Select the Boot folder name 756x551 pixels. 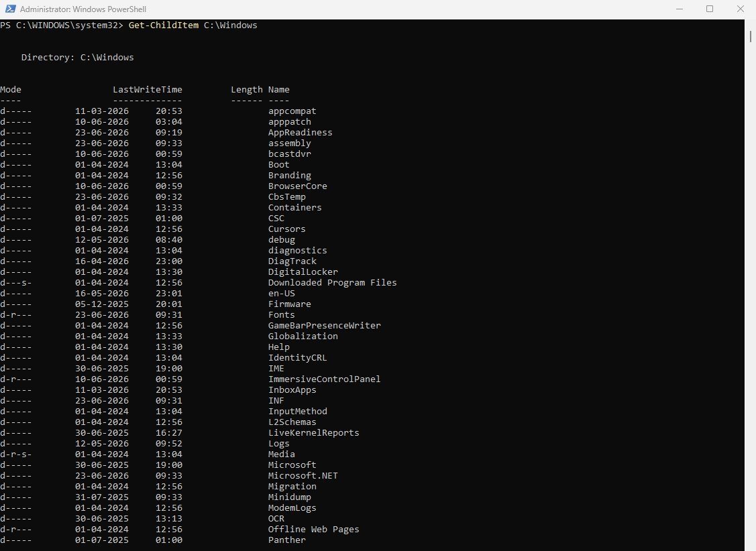tap(278, 165)
